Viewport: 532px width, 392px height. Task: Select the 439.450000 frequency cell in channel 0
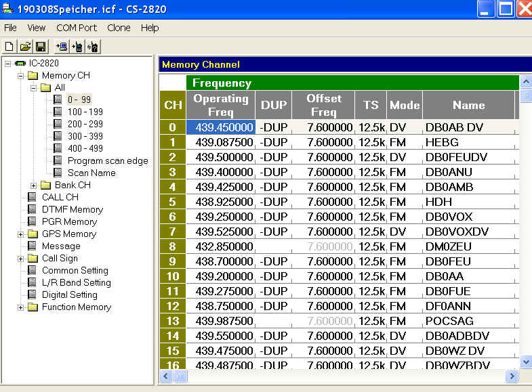(x=221, y=127)
